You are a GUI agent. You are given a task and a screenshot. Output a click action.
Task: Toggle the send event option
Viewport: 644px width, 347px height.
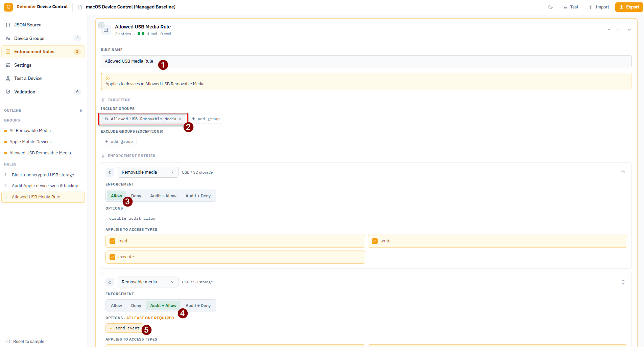coord(124,328)
